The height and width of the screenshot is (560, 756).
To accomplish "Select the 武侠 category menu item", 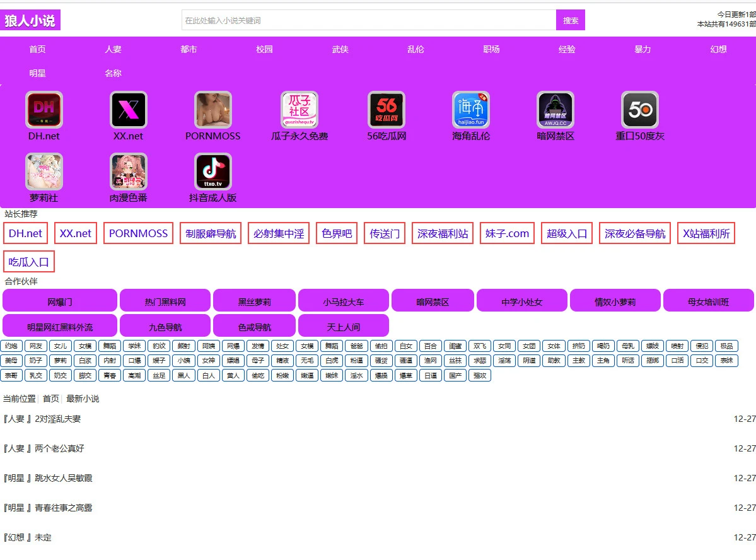I will tap(340, 49).
